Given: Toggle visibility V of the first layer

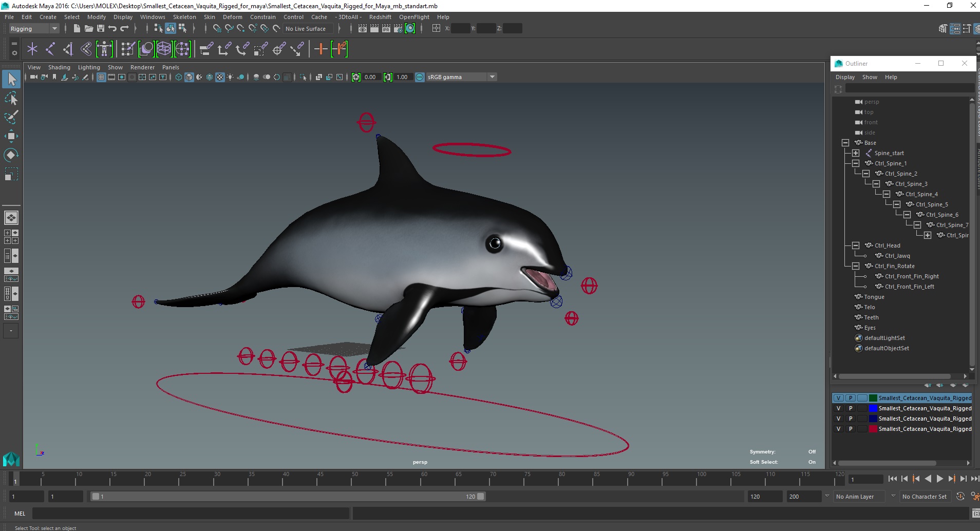Looking at the screenshot, I should pyautogui.click(x=839, y=398).
